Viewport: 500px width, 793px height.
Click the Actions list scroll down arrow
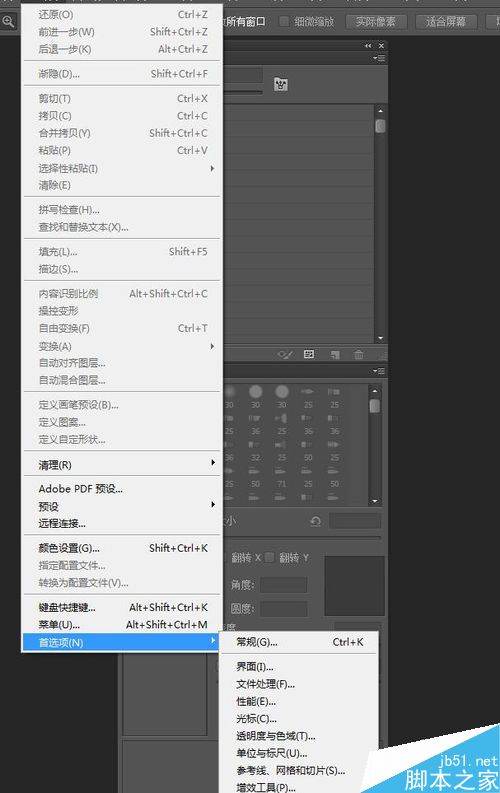[x=380, y=338]
